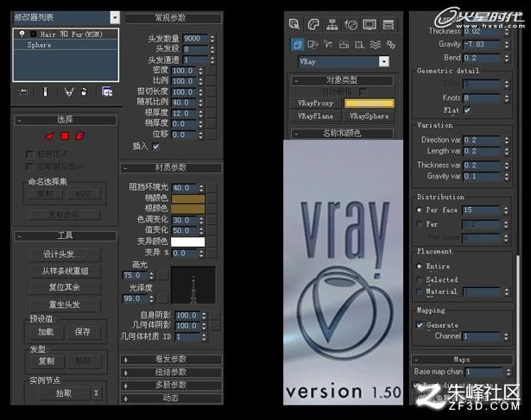The width and height of the screenshot is (531, 420).
Task: Open the Modify command panel tab
Action: pyautogui.click(x=313, y=24)
